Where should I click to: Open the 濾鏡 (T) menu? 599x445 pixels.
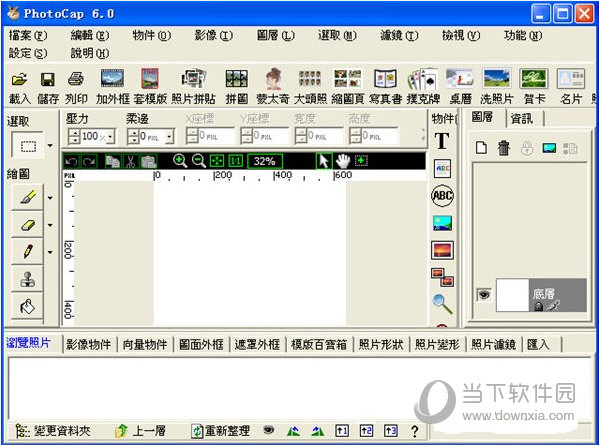[x=399, y=36]
